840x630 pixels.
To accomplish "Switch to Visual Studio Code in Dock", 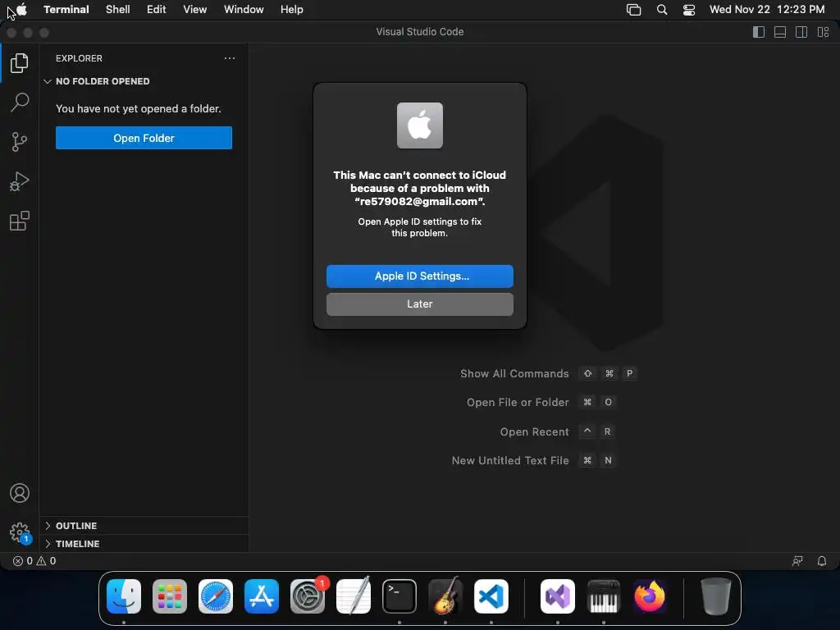I will [491, 596].
